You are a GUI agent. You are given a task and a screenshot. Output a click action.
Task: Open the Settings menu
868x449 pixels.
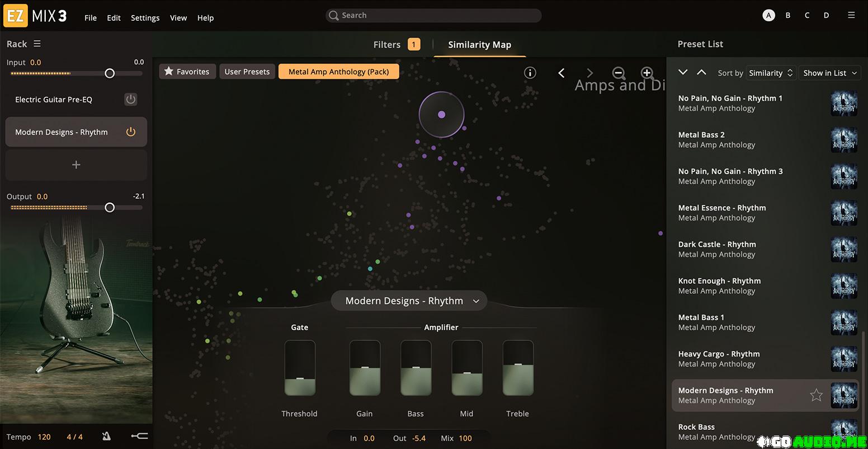(145, 18)
